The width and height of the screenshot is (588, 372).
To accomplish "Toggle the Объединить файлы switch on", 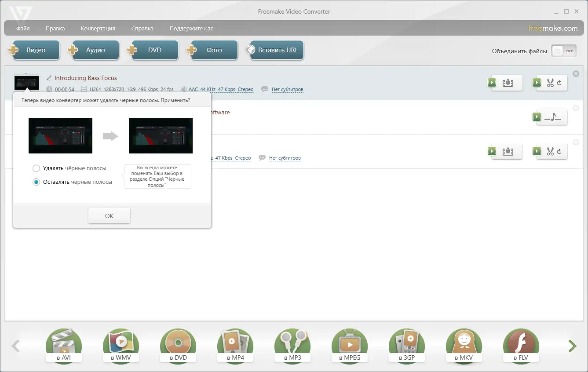I will pyautogui.click(x=563, y=51).
